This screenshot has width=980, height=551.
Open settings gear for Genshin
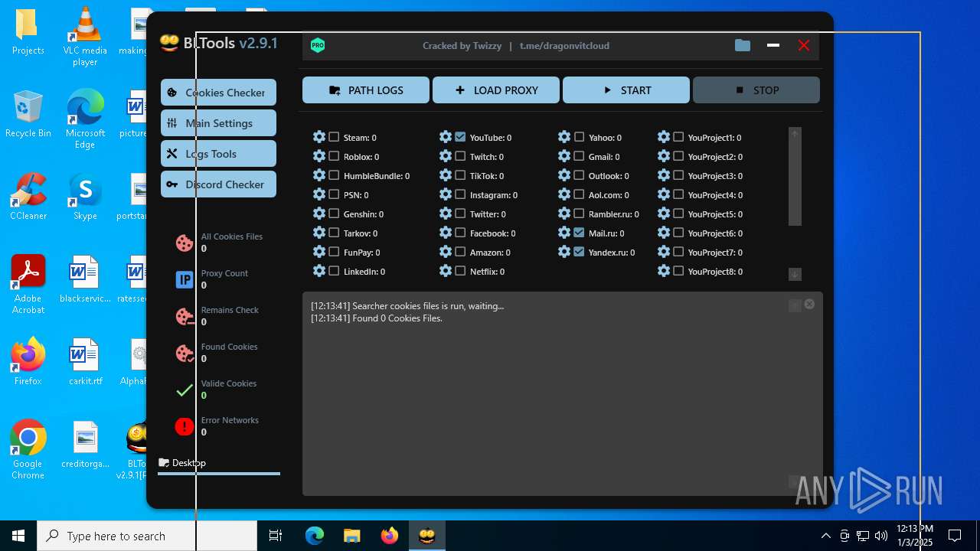pos(319,214)
